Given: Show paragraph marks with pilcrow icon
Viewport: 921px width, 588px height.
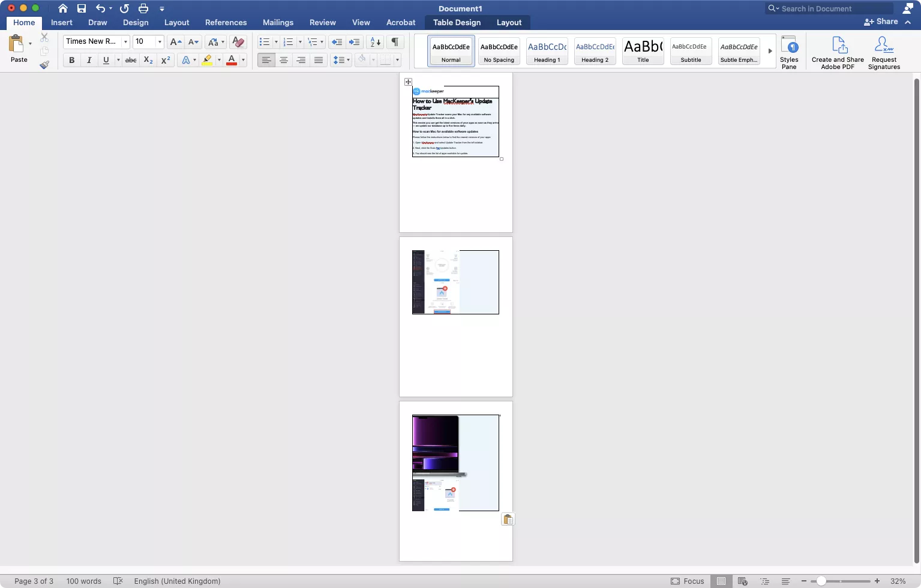Looking at the screenshot, I should point(395,42).
